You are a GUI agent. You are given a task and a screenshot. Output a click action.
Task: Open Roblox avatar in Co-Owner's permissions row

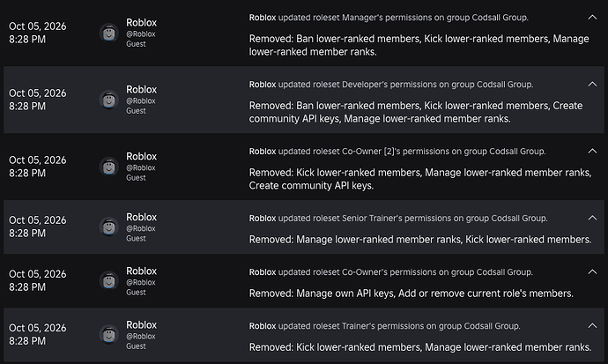pyautogui.click(x=109, y=281)
